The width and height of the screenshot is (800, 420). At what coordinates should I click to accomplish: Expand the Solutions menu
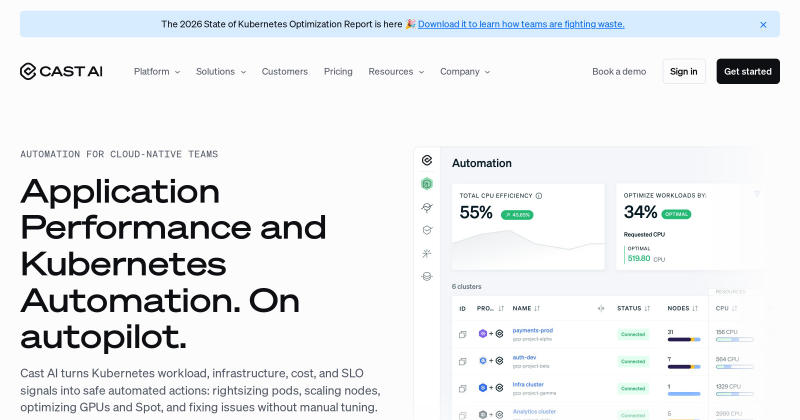[x=221, y=71]
